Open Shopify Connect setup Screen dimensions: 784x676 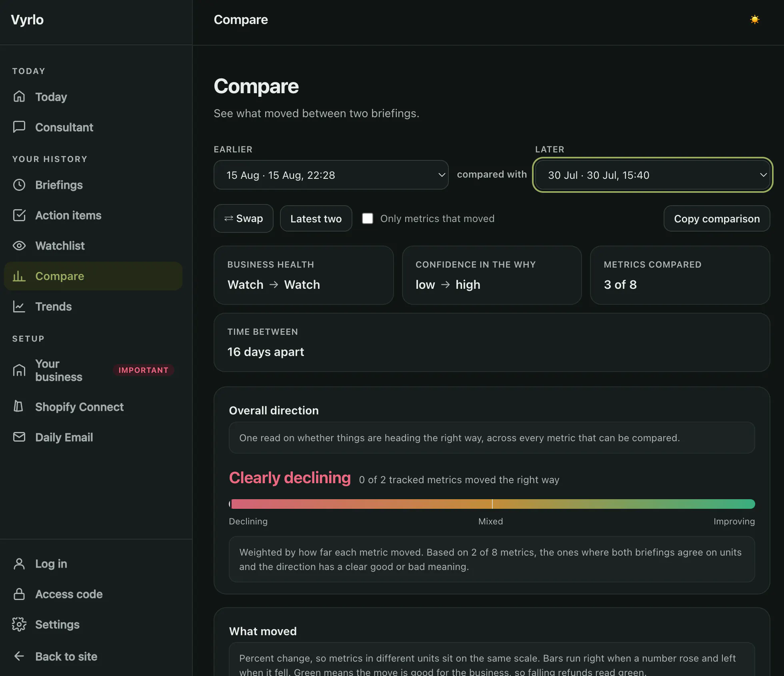pyautogui.click(x=93, y=406)
